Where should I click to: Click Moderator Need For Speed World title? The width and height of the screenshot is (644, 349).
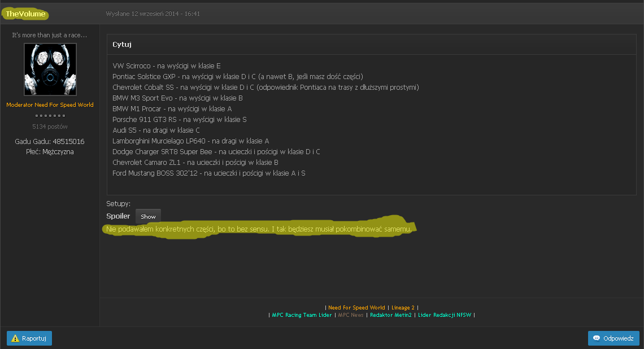coord(50,104)
